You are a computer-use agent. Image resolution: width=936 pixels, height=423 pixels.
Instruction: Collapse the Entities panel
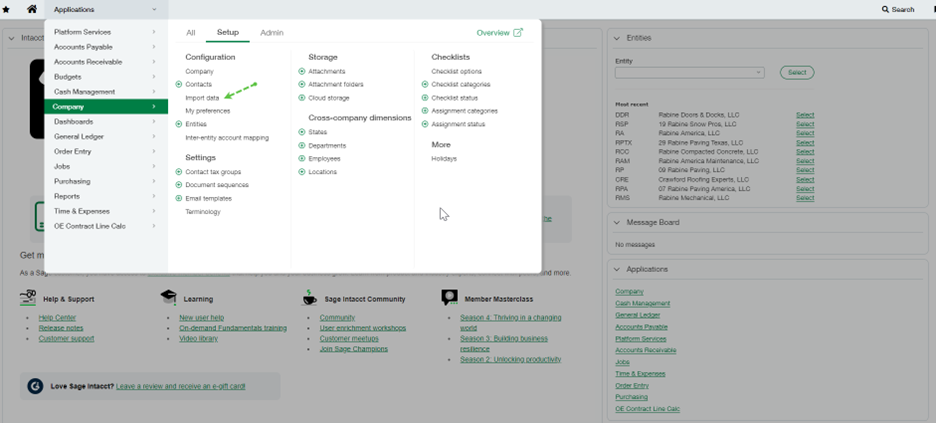coord(618,38)
